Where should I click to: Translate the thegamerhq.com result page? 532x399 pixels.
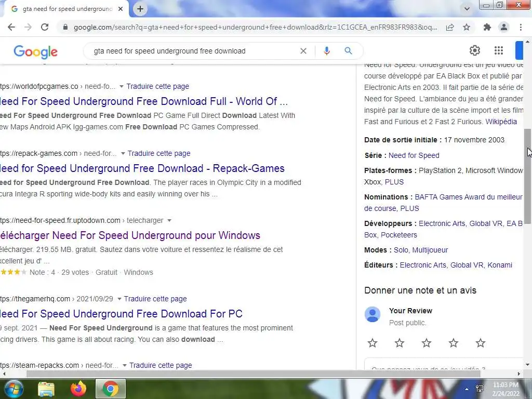155,299
